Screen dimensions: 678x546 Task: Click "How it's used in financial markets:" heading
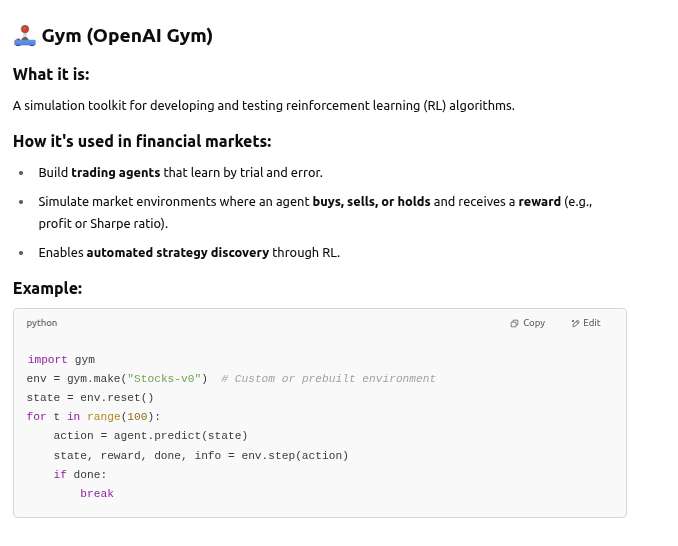(x=142, y=141)
